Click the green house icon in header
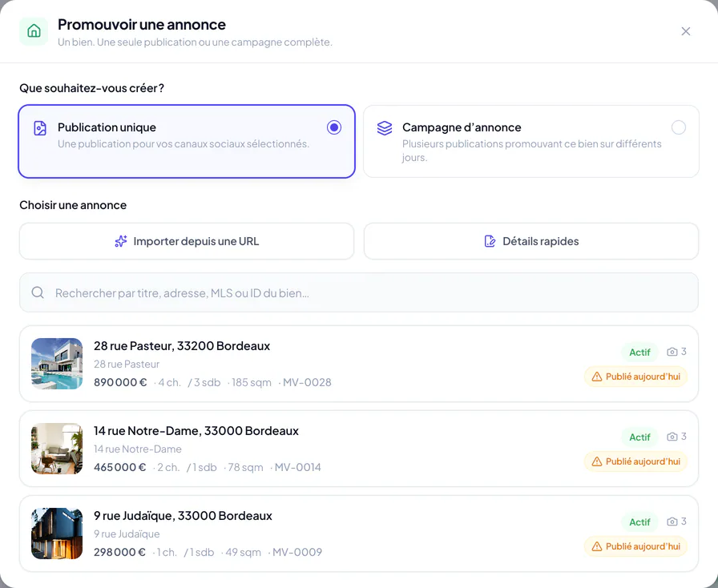 pos(34,31)
